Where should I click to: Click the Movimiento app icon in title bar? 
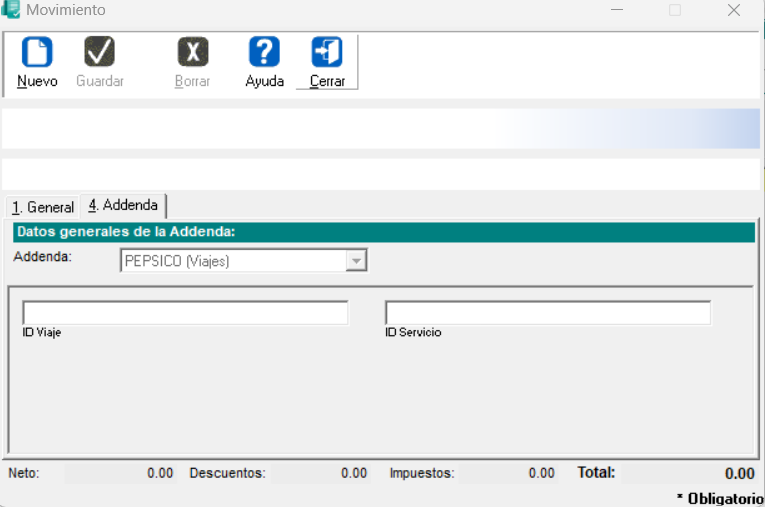click(11, 10)
